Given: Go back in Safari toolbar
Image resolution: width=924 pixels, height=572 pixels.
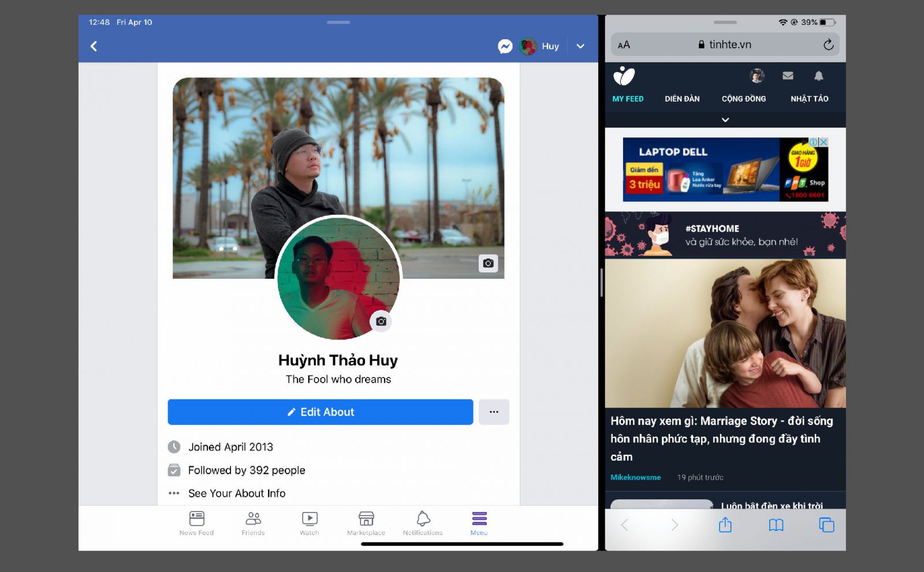Looking at the screenshot, I should (624, 525).
